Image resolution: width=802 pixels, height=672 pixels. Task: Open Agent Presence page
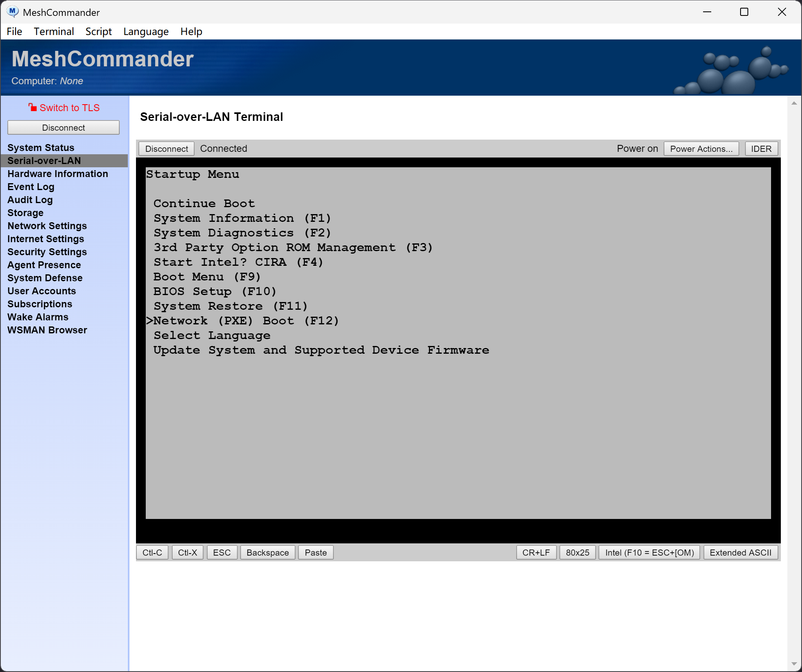[x=44, y=265]
